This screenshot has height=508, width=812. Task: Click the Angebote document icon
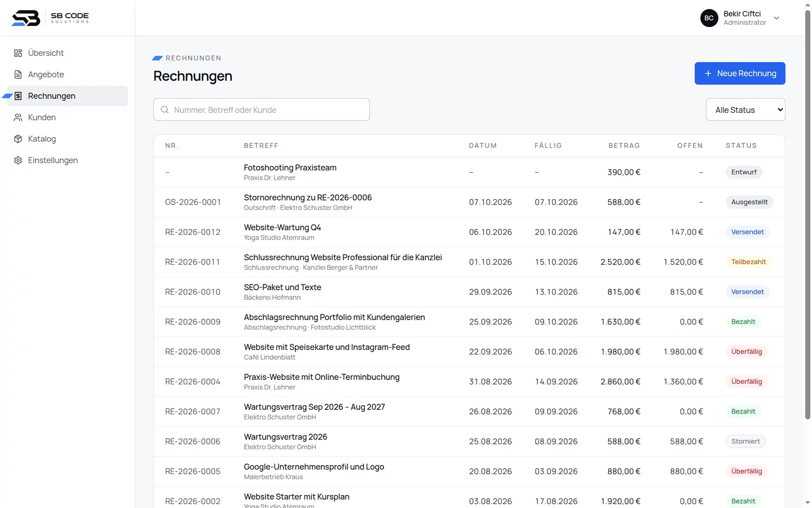coord(18,75)
